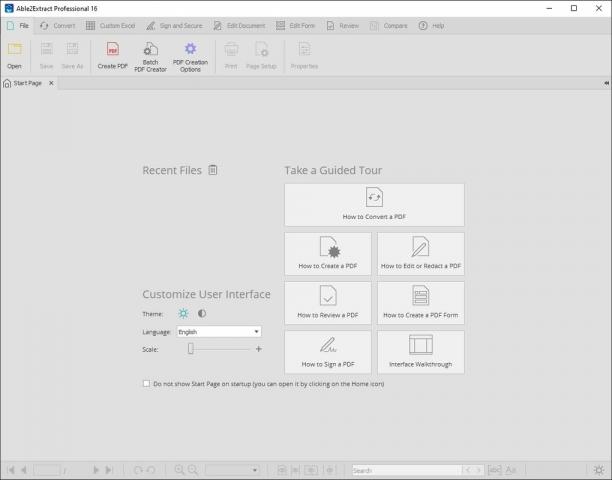The height and width of the screenshot is (480, 612).
Task: Click the Search field in status bar
Action: 407,470
